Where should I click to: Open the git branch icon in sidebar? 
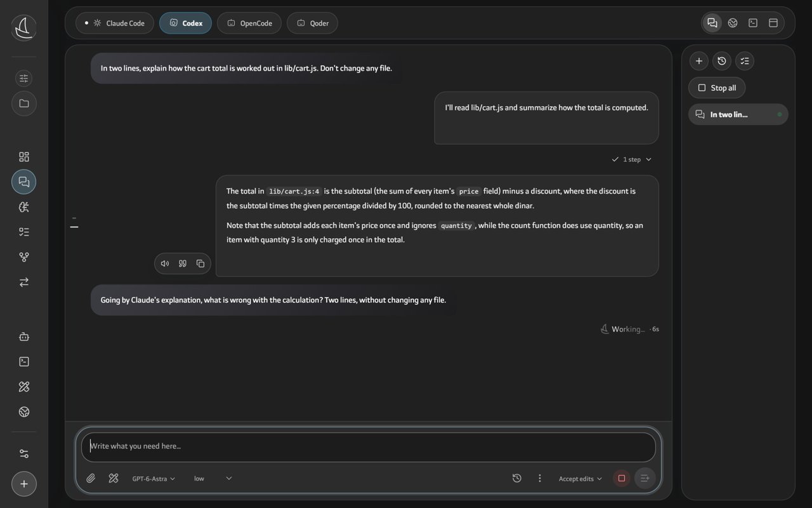(24, 257)
